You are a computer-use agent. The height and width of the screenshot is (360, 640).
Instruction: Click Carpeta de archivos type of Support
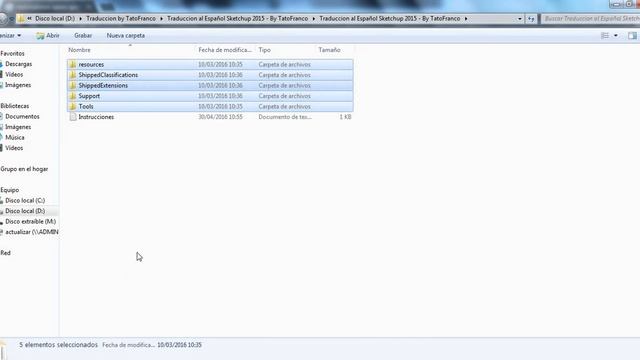pos(284,96)
